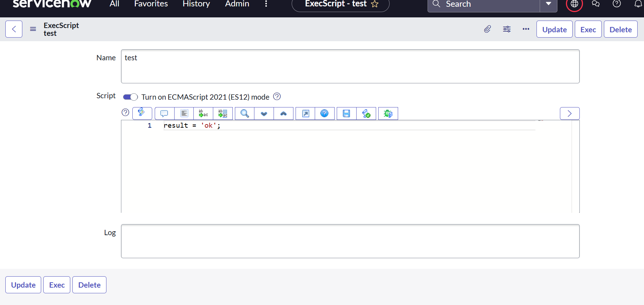Open script editor help (blue question icon)
The height and width of the screenshot is (305, 644).
point(325,113)
